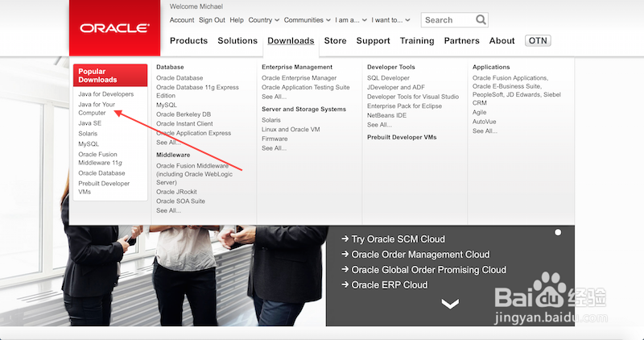Expand the "I want to..." dropdown
This screenshot has height=340, width=644.
pyautogui.click(x=390, y=19)
